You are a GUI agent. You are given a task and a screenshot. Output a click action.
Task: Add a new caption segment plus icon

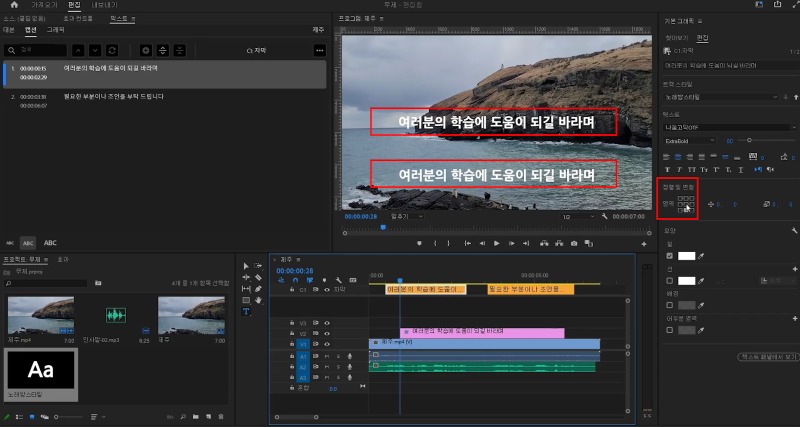pyautogui.click(x=146, y=51)
